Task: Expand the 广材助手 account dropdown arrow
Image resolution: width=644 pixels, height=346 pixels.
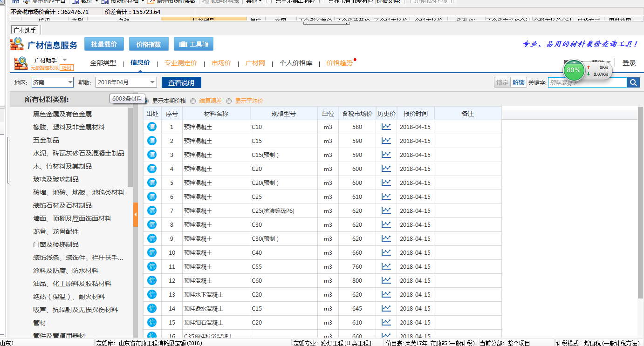Action: tap(65, 60)
